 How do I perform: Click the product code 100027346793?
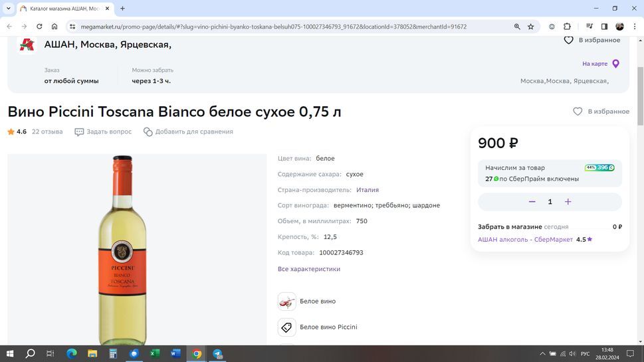[x=342, y=252]
